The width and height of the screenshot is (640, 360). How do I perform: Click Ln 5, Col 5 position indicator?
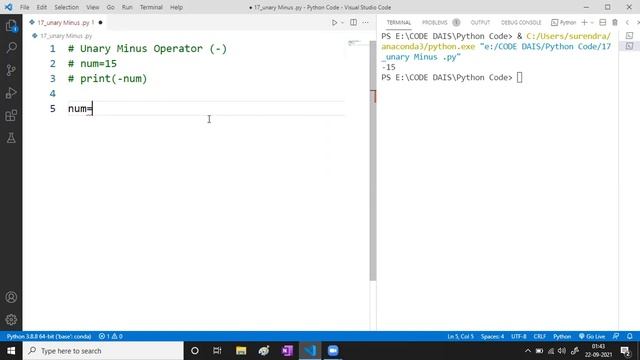point(460,336)
